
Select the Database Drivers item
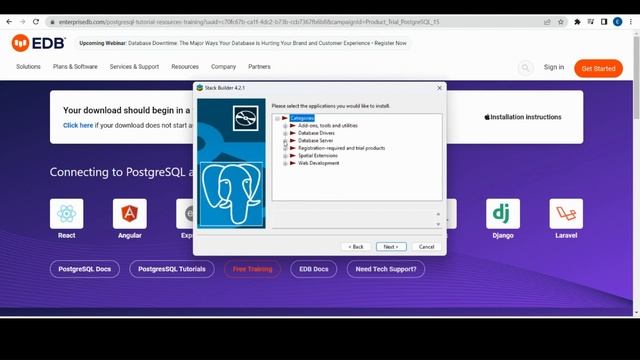click(x=316, y=133)
